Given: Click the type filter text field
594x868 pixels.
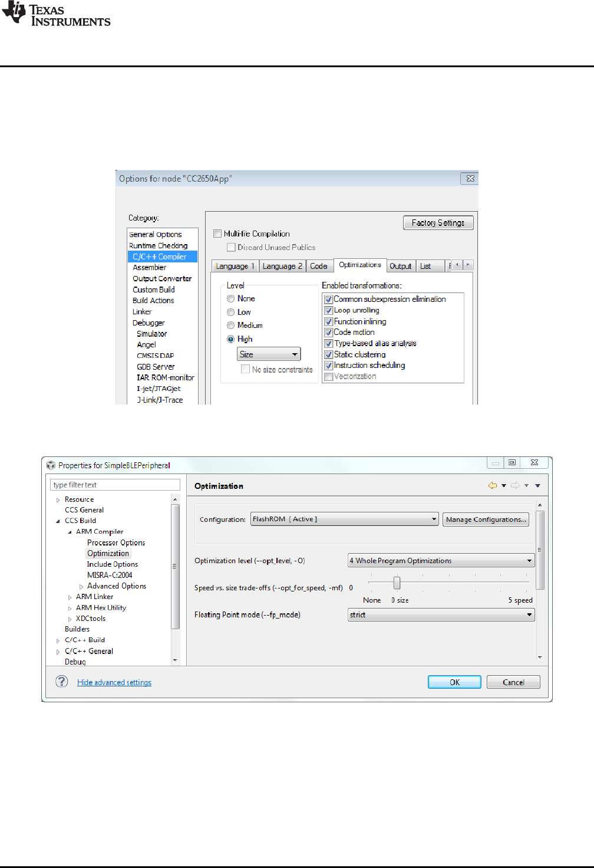Looking at the screenshot, I should [x=115, y=485].
